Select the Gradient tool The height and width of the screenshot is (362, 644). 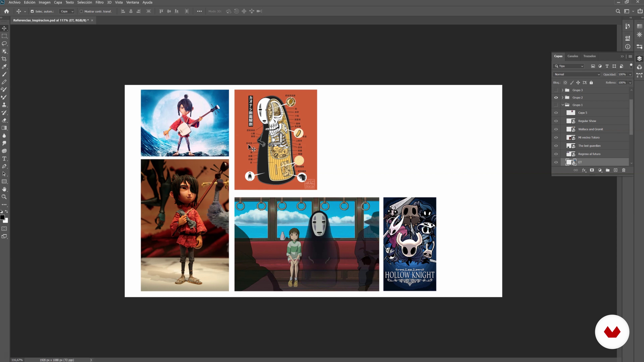tap(4, 128)
